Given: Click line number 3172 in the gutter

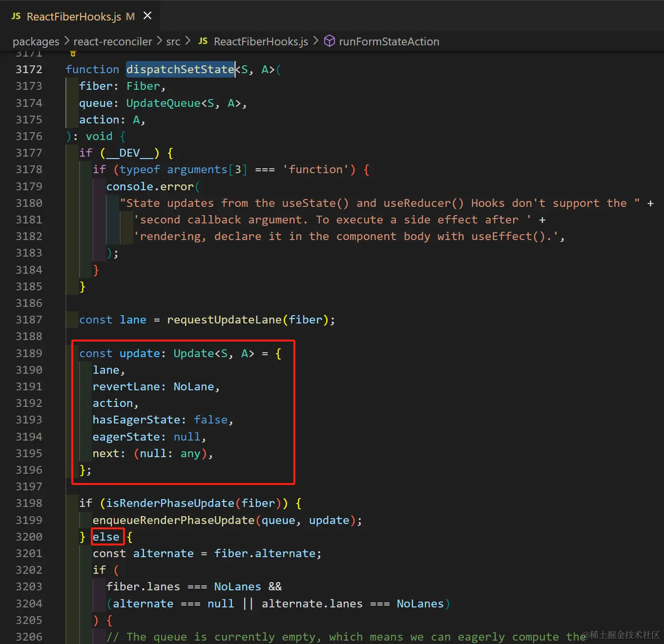Looking at the screenshot, I should pos(29,69).
